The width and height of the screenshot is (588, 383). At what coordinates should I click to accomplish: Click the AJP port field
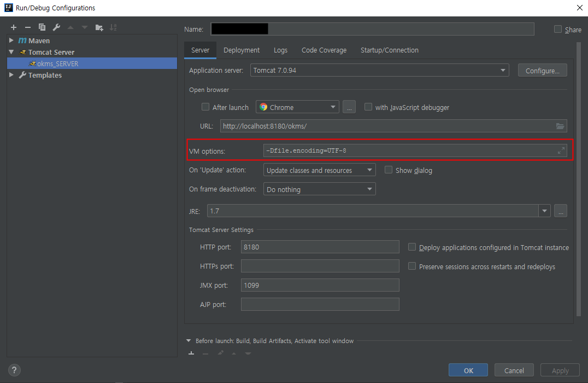320,305
